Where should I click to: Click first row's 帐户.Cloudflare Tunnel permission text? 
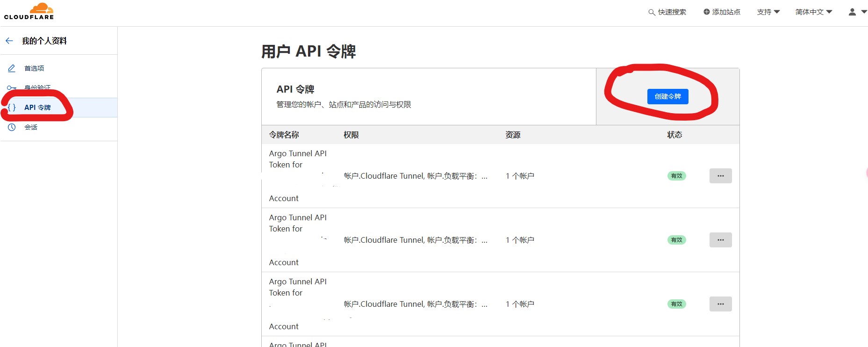(416, 176)
